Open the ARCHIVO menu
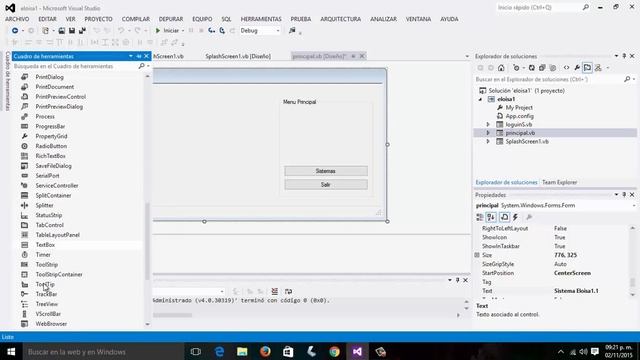640x360 pixels. (x=17, y=19)
